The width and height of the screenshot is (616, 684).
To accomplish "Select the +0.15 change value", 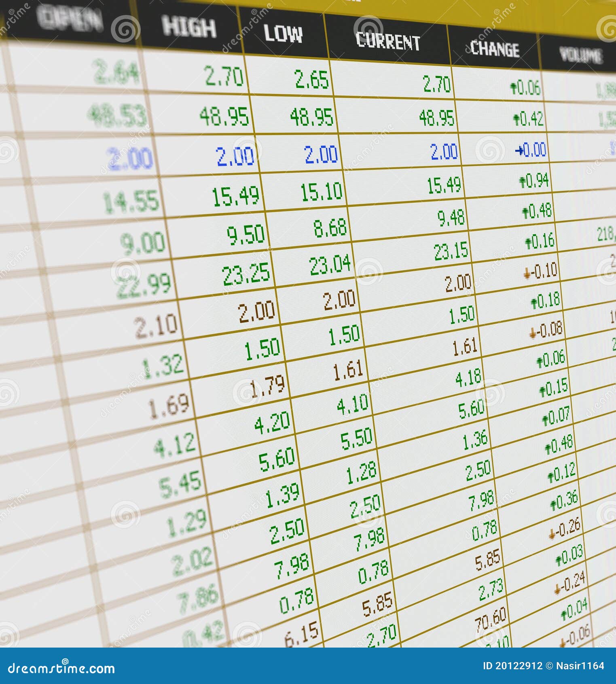I will 553,388.
